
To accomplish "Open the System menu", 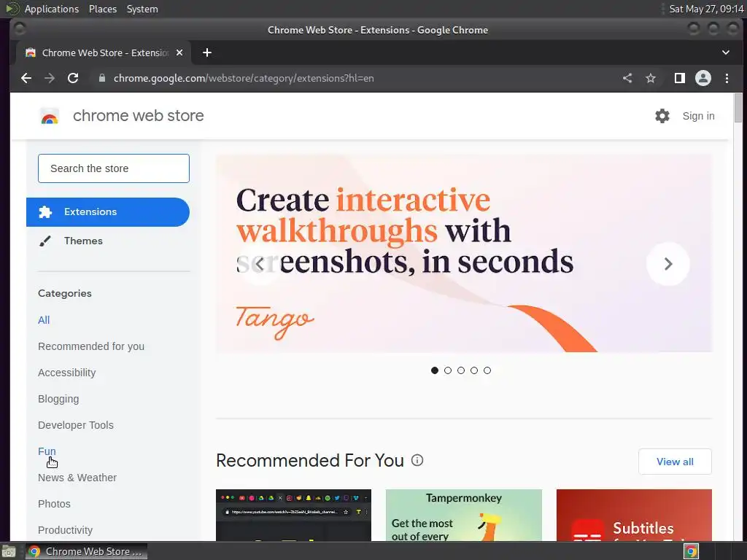I will click(x=142, y=9).
